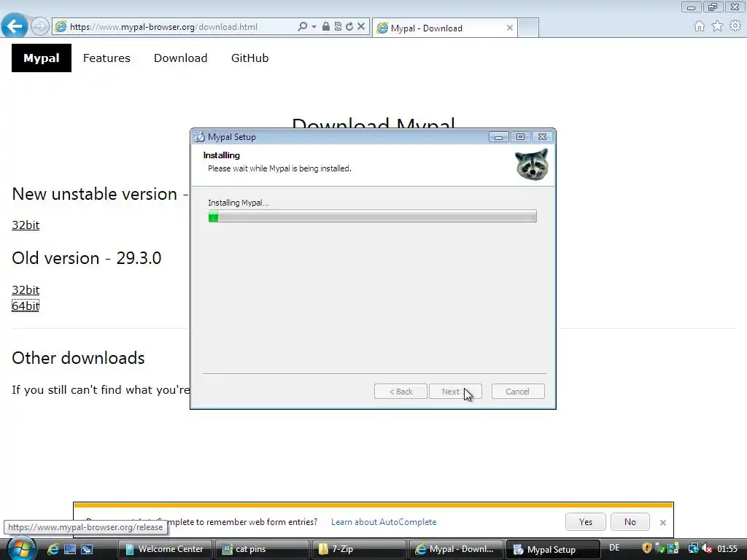Open the Features page in navigation
The width and height of the screenshot is (747, 560).
(107, 58)
